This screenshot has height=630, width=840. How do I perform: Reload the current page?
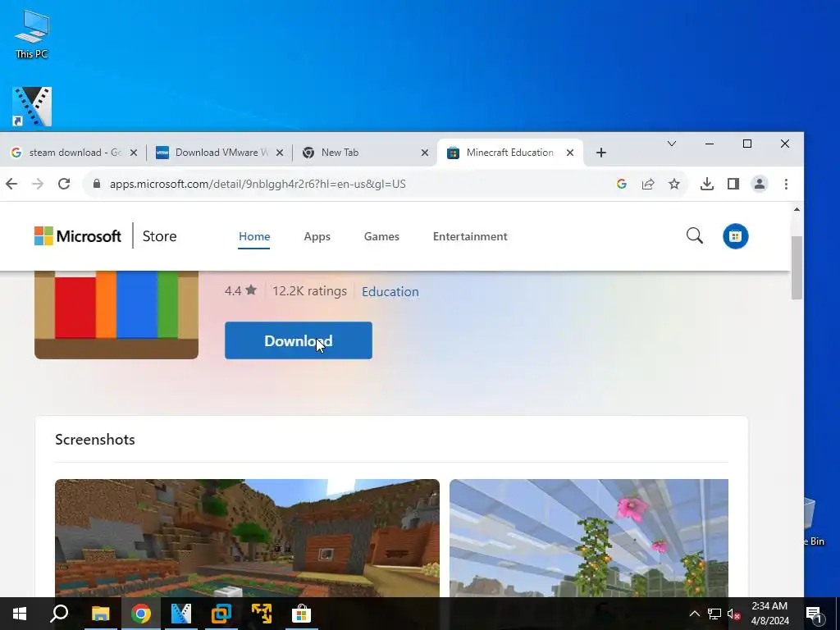[x=64, y=184]
